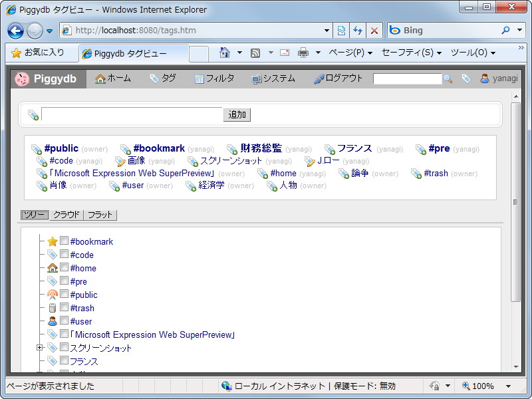Image resolution: width=532 pixels, height=399 pixels.
Task: Click the tag icon beside J.ロー
Action: pyautogui.click(x=310, y=161)
